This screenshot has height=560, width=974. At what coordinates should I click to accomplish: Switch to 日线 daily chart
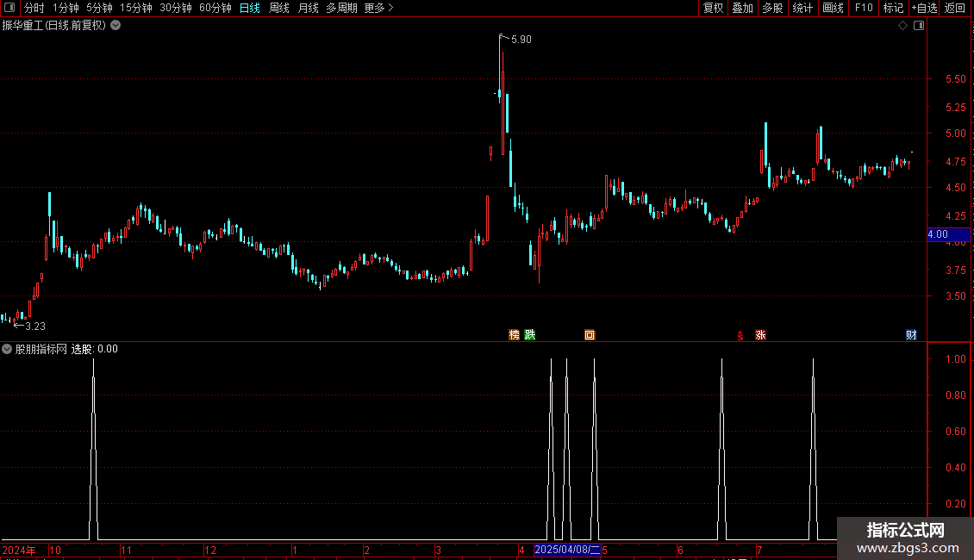(250, 8)
